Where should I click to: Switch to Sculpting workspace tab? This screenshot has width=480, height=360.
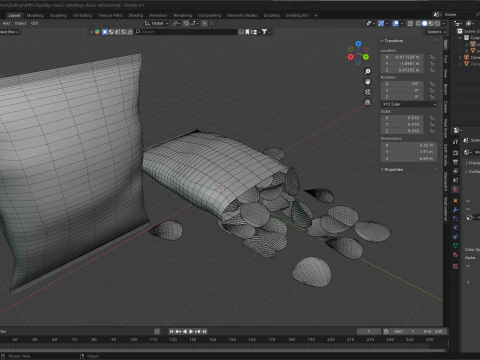click(x=58, y=15)
